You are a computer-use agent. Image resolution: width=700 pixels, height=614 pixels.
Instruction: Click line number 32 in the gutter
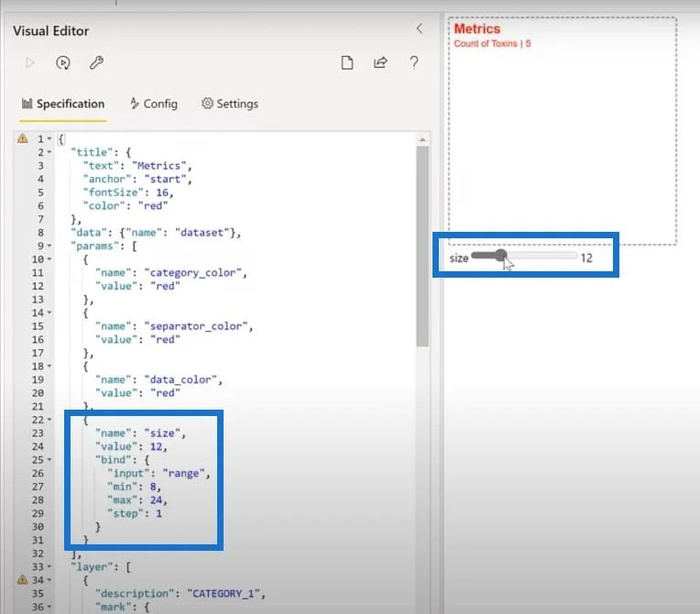click(38, 554)
